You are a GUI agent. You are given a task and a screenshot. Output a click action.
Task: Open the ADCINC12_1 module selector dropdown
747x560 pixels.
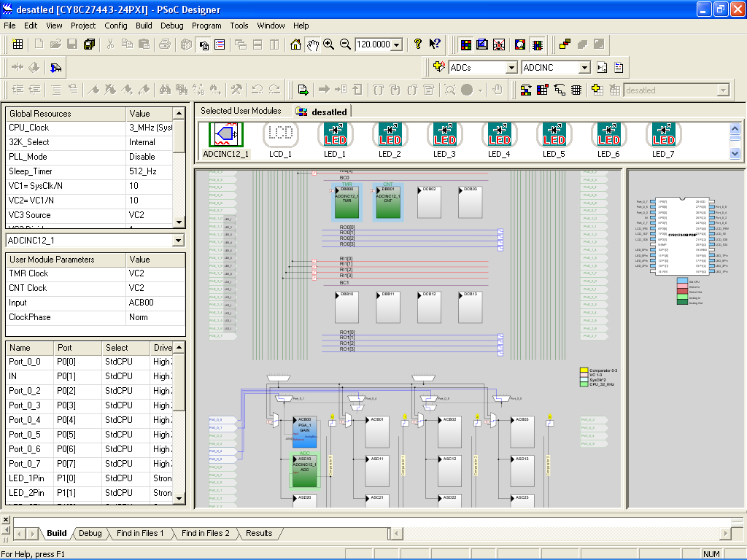point(178,241)
